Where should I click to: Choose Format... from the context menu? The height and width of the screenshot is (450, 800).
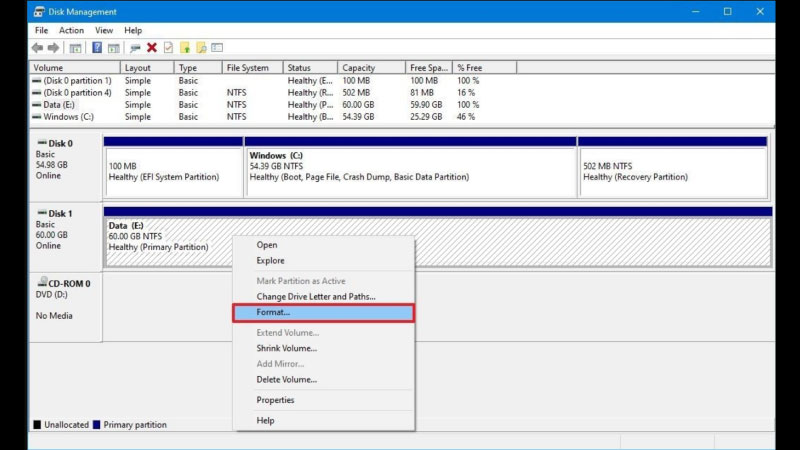coord(322,313)
